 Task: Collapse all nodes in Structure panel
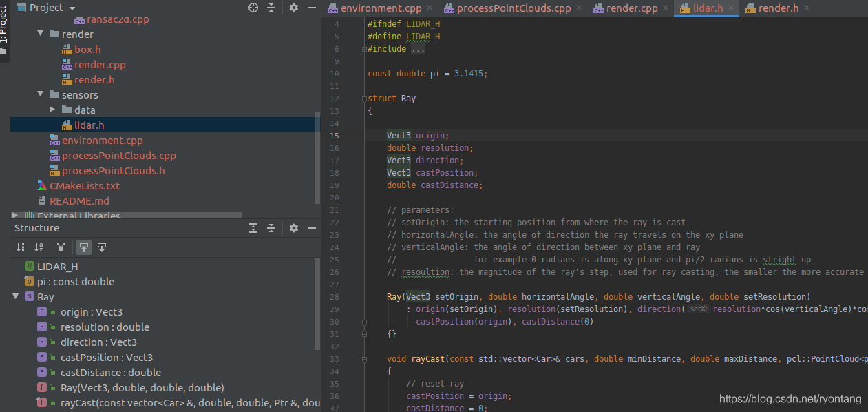271,228
